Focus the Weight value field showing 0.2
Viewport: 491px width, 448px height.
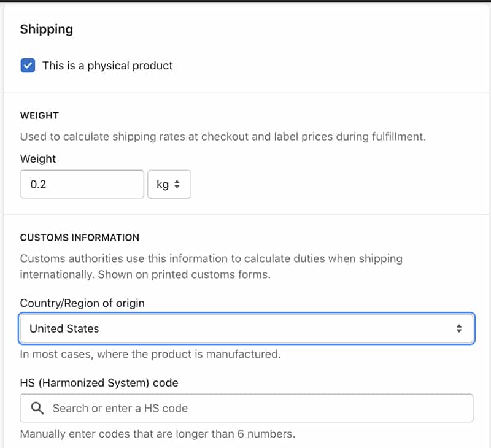pos(82,184)
